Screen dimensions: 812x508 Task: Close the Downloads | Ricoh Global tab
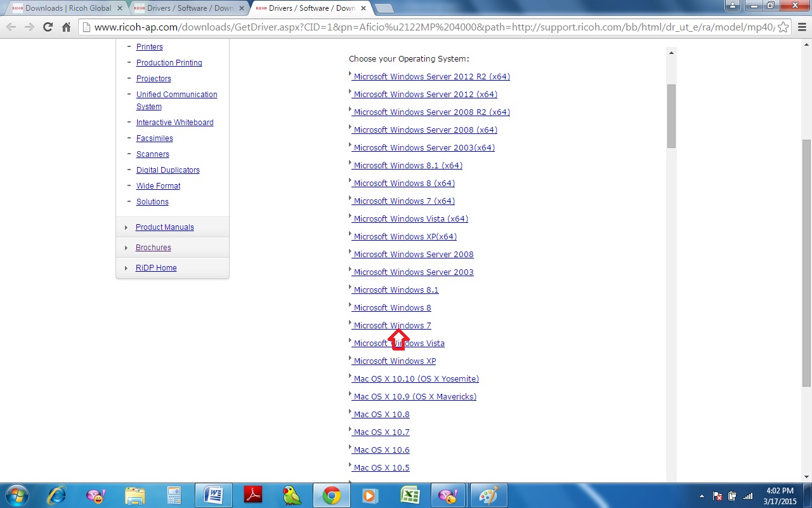tap(120, 8)
